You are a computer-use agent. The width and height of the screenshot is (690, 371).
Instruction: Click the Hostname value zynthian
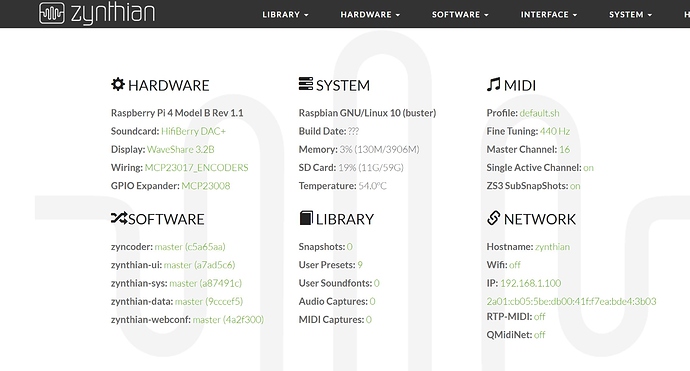(552, 247)
